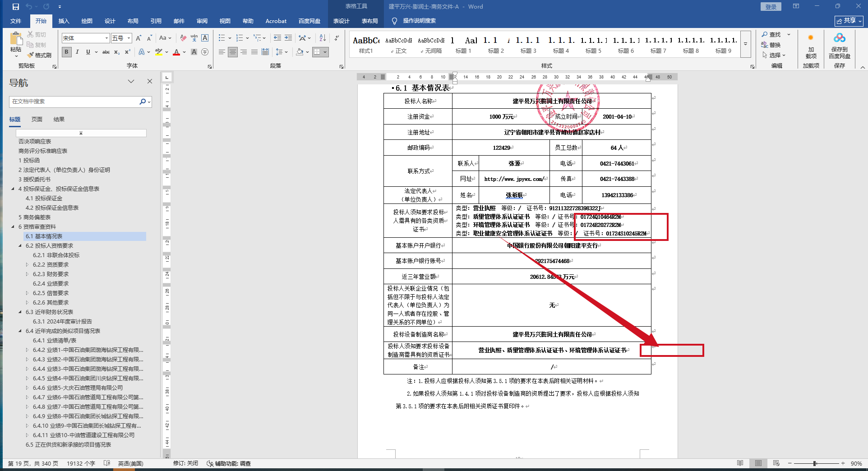Image resolution: width=868 pixels, height=471 pixels.
Task: Go to '6.3.1 2024年度审计报告' heading
Action: click(x=62, y=322)
